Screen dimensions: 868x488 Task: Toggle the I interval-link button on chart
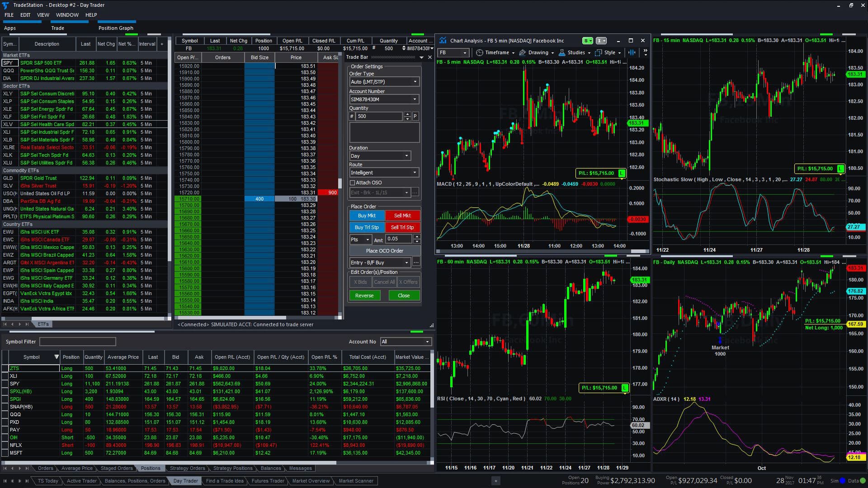tap(600, 40)
